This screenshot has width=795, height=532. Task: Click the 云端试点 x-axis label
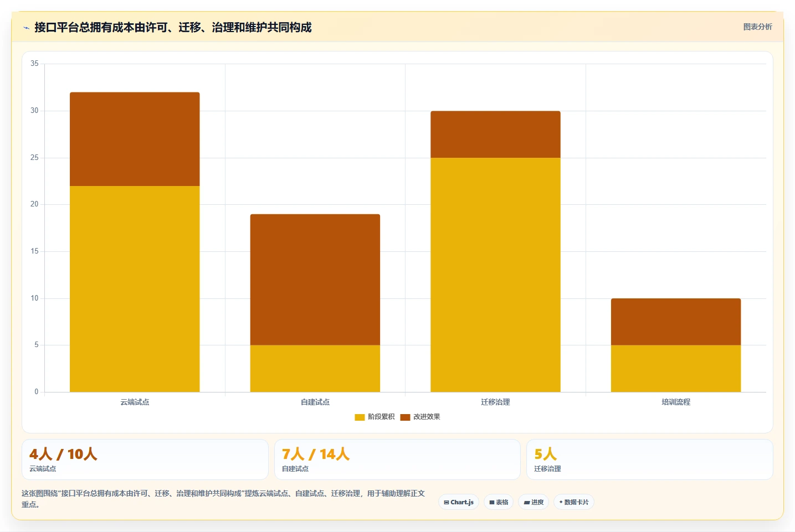(135, 402)
